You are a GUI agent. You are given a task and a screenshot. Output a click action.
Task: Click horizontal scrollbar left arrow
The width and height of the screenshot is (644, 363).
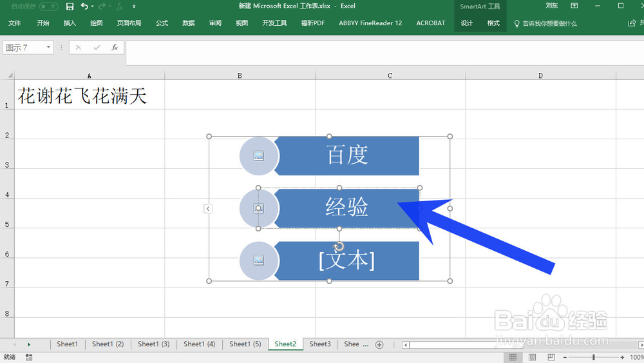coord(405,345)
